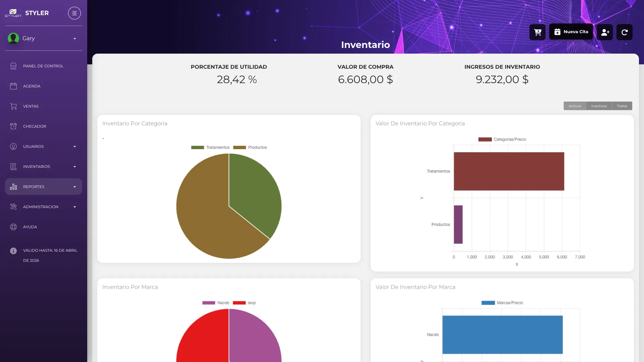Click the Inventario Por Marca card title

(130, 287)
